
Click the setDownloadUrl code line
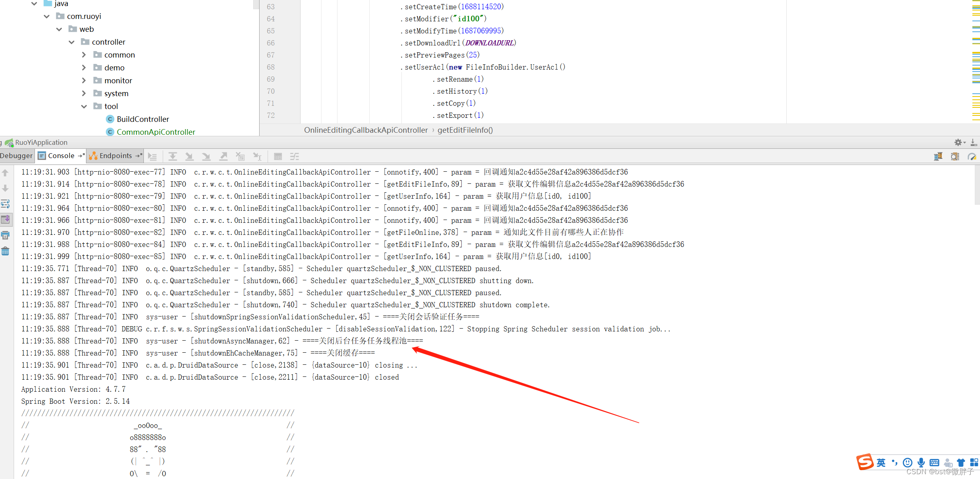click(x=458, y=43)
